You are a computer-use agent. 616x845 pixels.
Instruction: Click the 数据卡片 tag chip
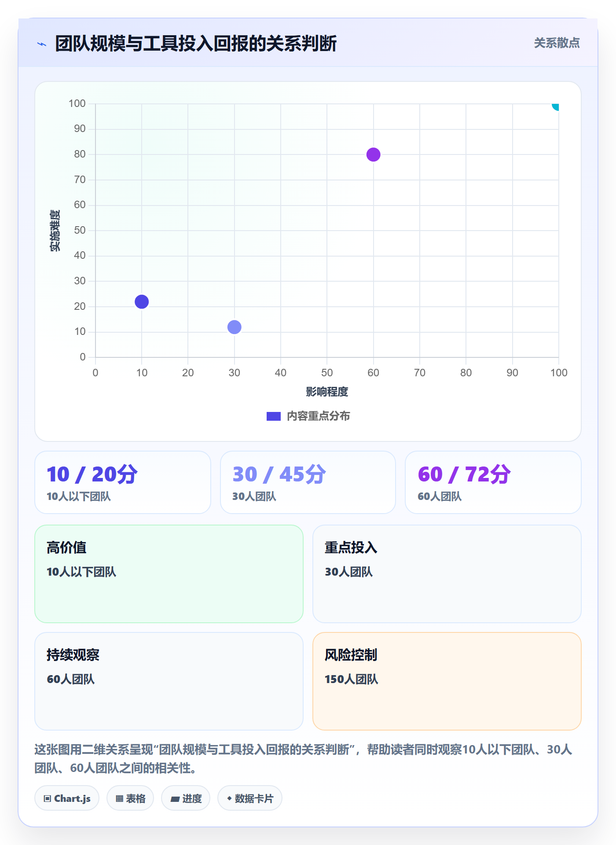point(250,798)
